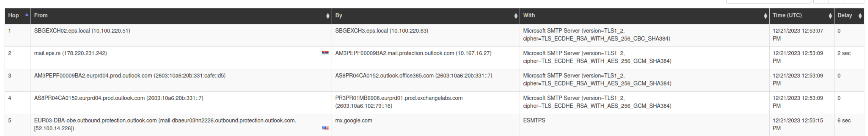This screenshot has height=136, width=868.
Task: Click the Hop column ascending sort arrow
Action: (27, 14)
